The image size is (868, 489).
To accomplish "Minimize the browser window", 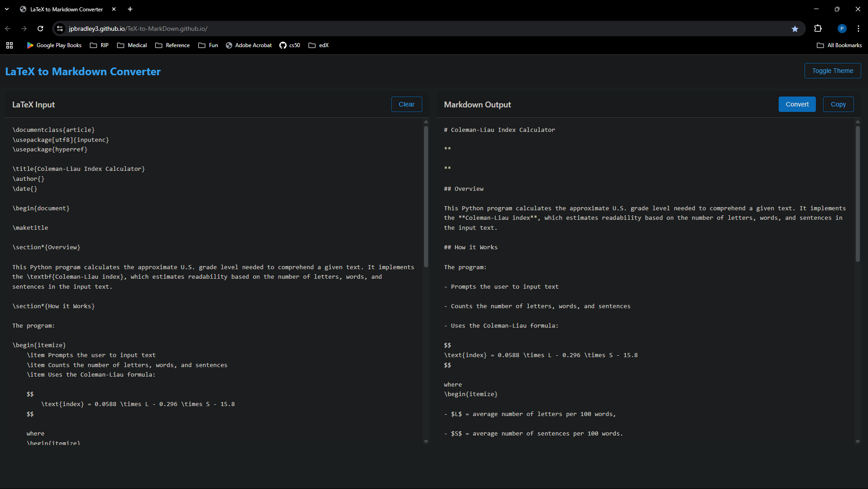I will coord(816,9).
